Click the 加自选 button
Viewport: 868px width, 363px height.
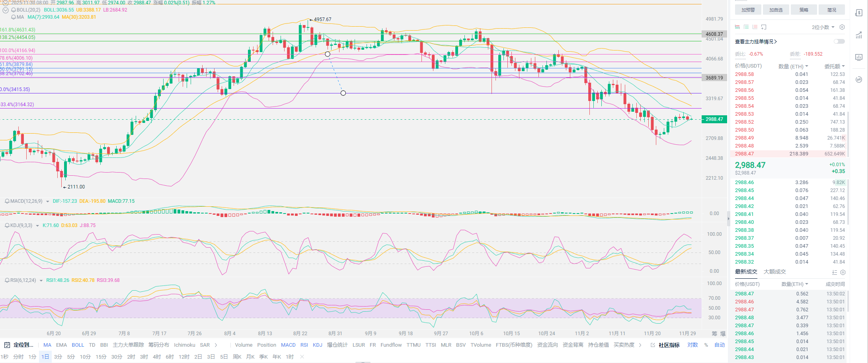(776, 10)
